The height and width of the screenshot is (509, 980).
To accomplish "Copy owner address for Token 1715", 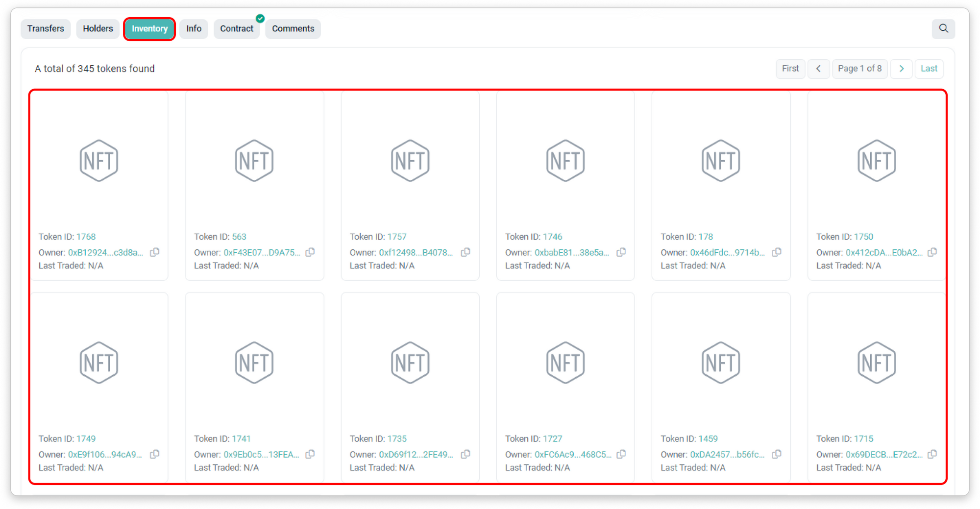I will 932,454.
